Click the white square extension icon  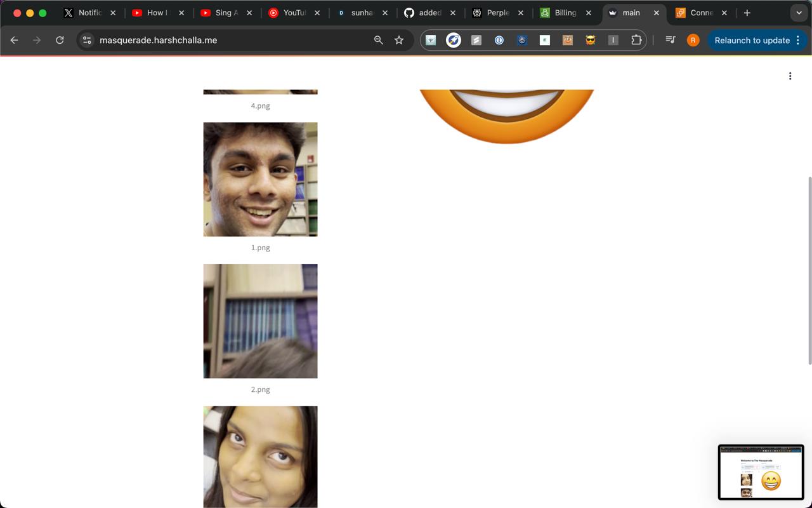coord(545,40)
